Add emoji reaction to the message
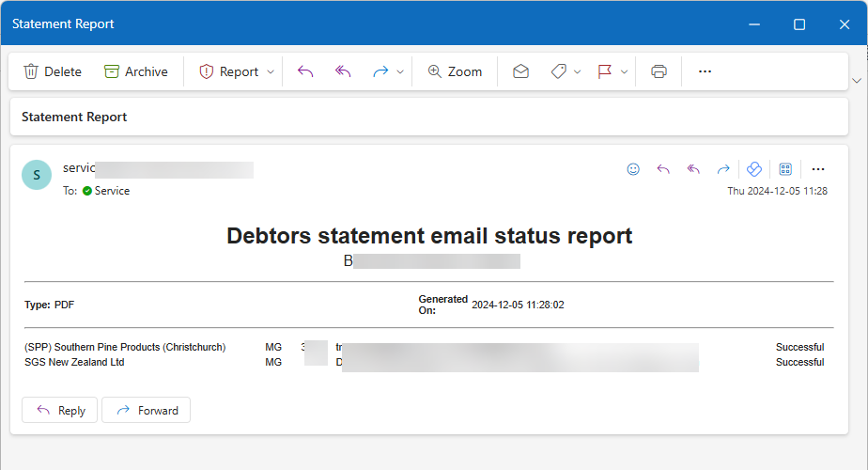This screenshot has height=470, width=868. pos(633,169)
